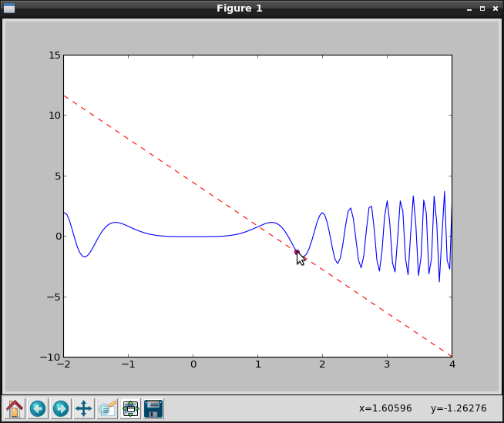Click the y-axis tick label -10
The height and width of the screenshot is (423, 504).
(x=50, y=357)
